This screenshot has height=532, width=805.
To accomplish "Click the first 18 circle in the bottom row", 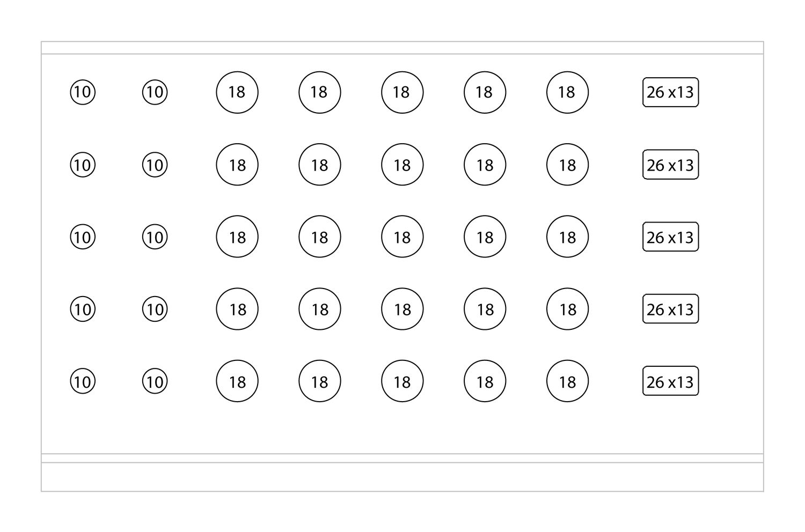I will click(237, 381).
